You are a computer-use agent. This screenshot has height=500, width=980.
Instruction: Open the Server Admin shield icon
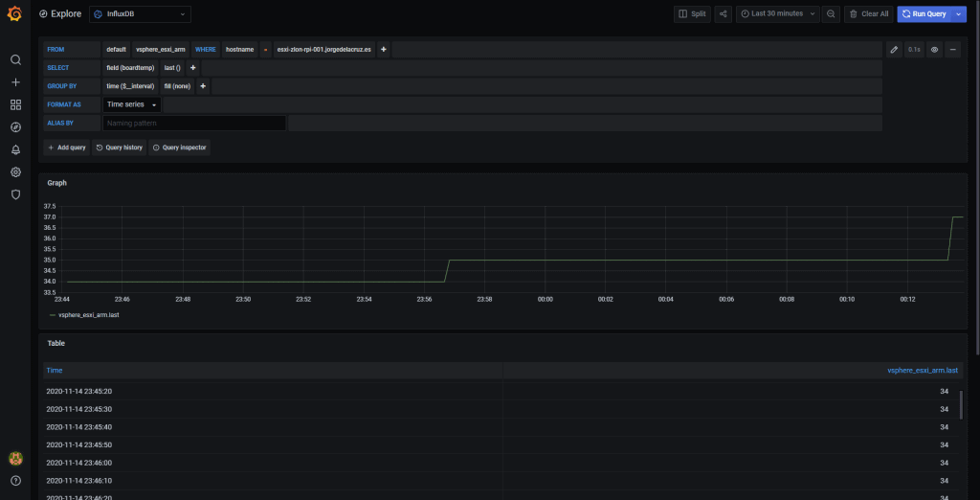[x=15, y=194]
